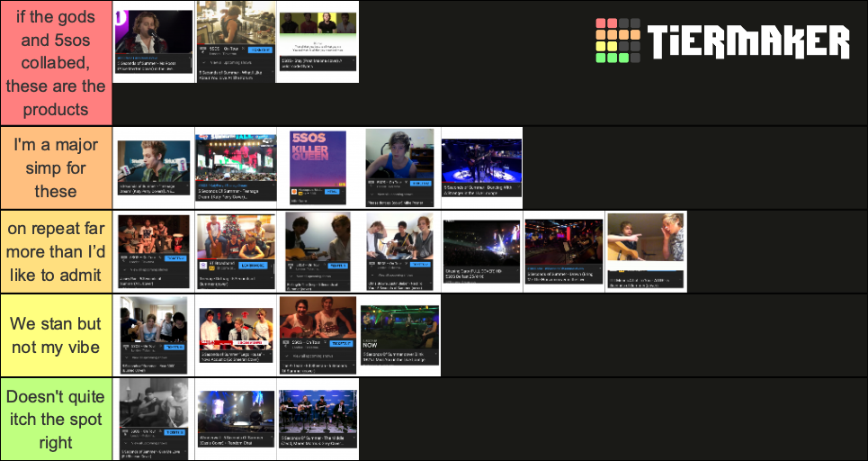Click blue tickets button on blue tank top thumbnail

[x=421, y=183]
